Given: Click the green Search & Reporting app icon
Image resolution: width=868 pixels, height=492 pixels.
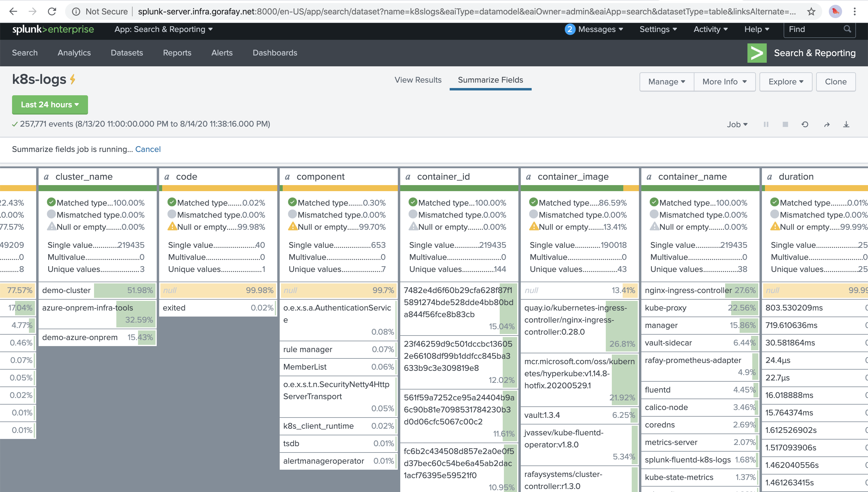Looking at the screenshot, I should [x=756, y=53].
